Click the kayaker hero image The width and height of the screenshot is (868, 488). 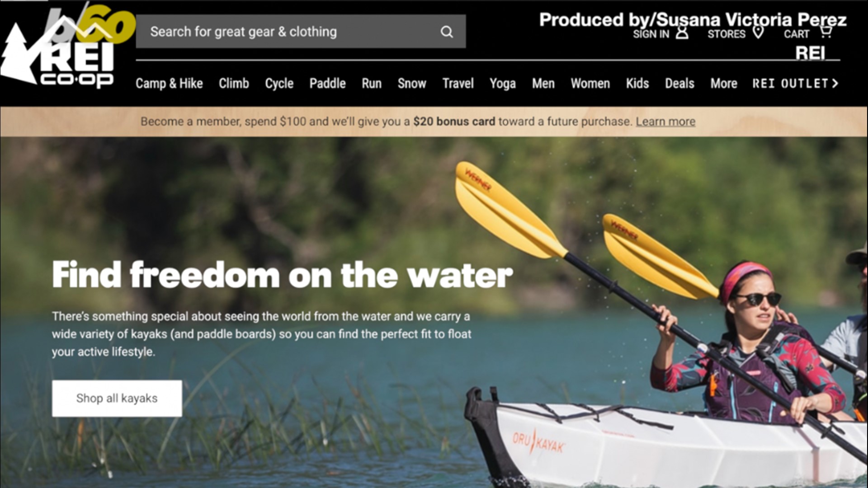pos(434,312)
